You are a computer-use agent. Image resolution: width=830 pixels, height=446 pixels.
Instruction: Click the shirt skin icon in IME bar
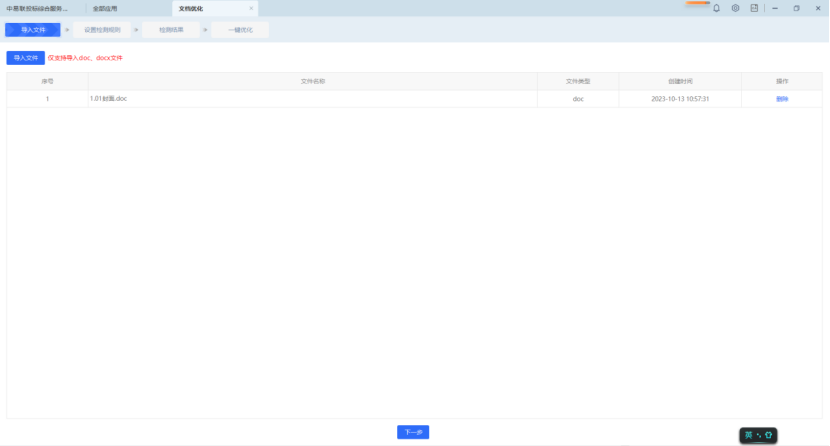pyautogui.click(x=768, y=435)
